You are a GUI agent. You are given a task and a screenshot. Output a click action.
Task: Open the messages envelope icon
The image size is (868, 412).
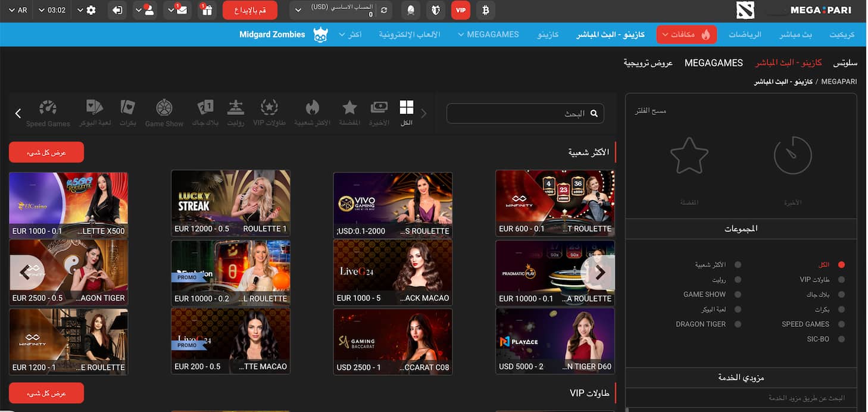[182, 10]
